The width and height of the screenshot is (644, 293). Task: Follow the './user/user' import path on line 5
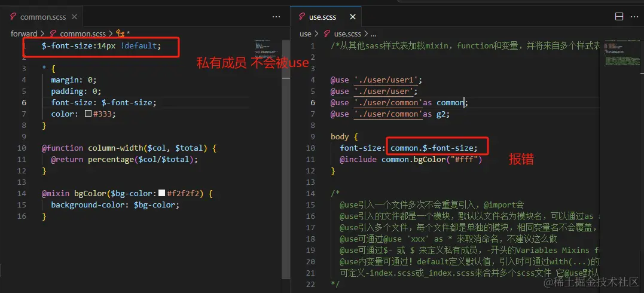point(384,91)
